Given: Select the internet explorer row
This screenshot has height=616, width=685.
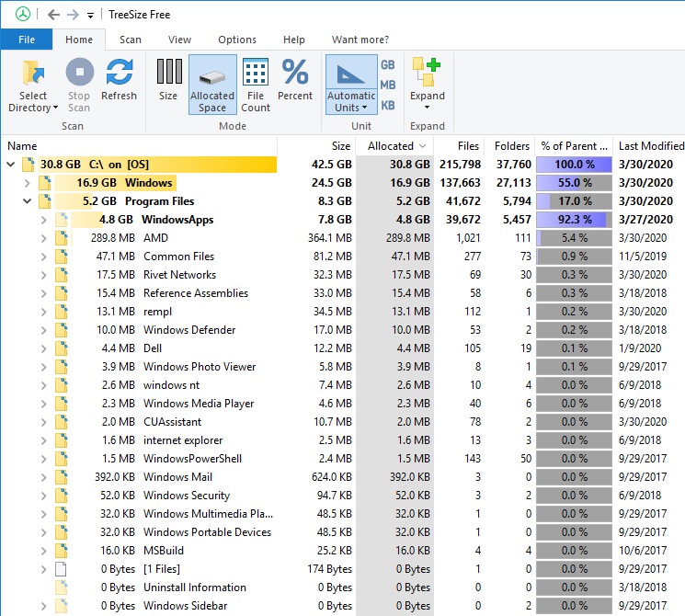Looking at the screenshot, I should coord(342,440).
